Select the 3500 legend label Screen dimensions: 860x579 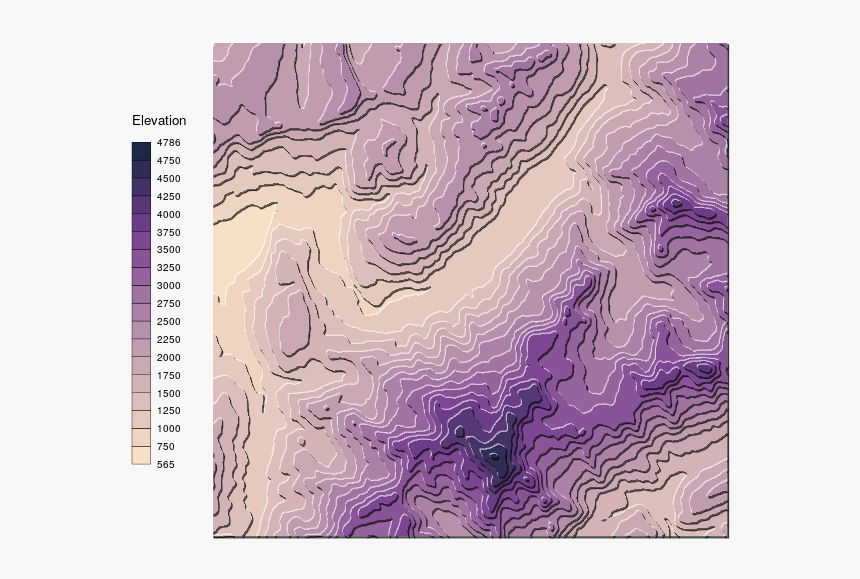click(x=168, y=249)
